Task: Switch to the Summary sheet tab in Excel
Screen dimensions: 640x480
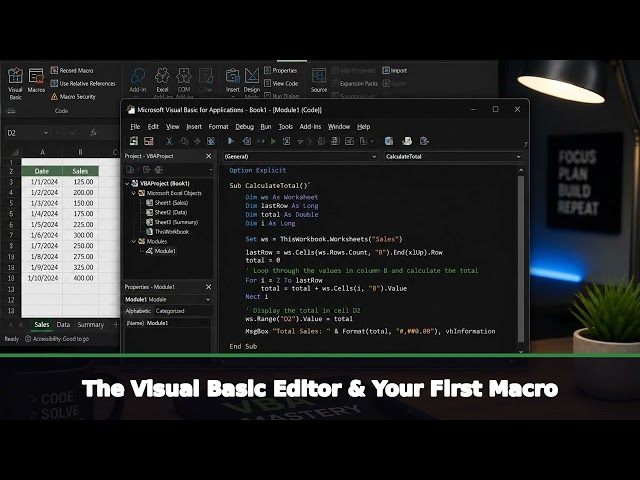Action: tap(91, 325)
